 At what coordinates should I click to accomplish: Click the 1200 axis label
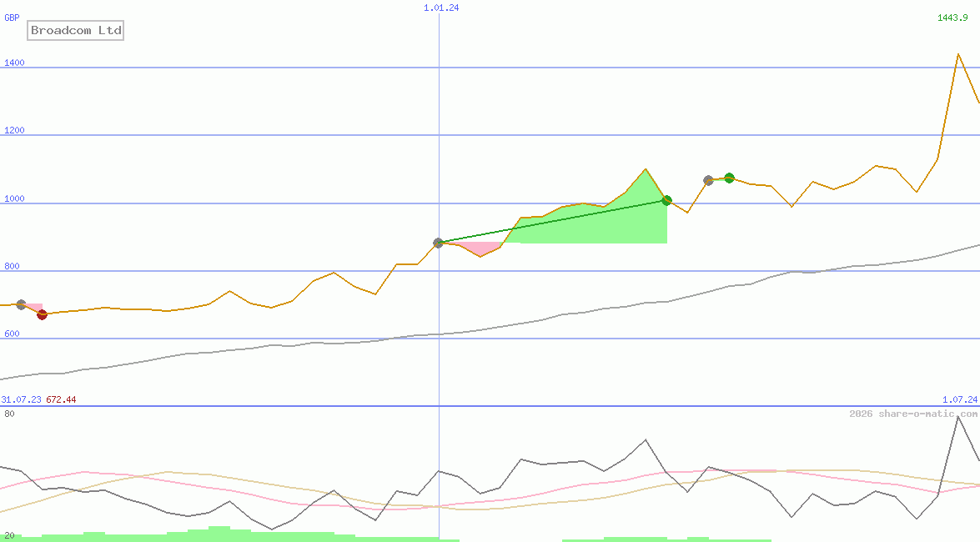pyautogui.click(x=14, y=130)
